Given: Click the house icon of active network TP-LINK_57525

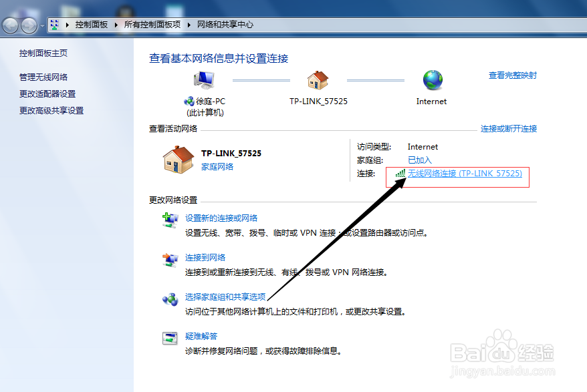Looking at the screenshot, I should pyautogui.click(x=177, y=158).
